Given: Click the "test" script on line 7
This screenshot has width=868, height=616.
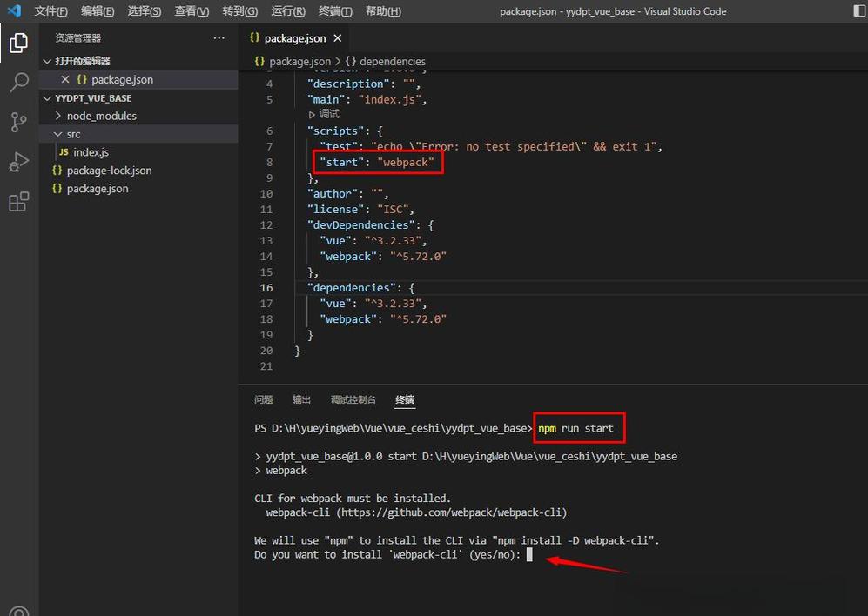Looking at the screenshot, I should [491, 147].
